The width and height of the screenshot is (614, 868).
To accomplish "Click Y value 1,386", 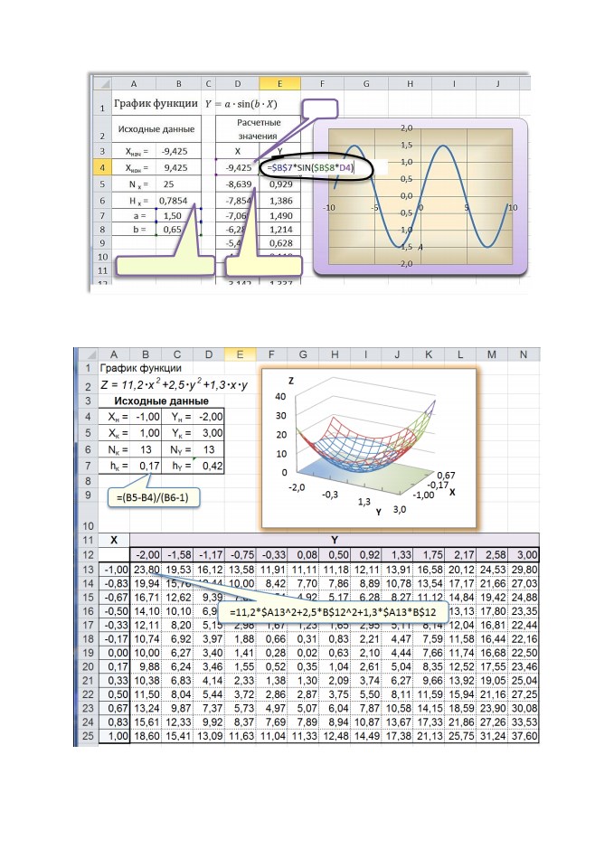I will click(281, 201).
